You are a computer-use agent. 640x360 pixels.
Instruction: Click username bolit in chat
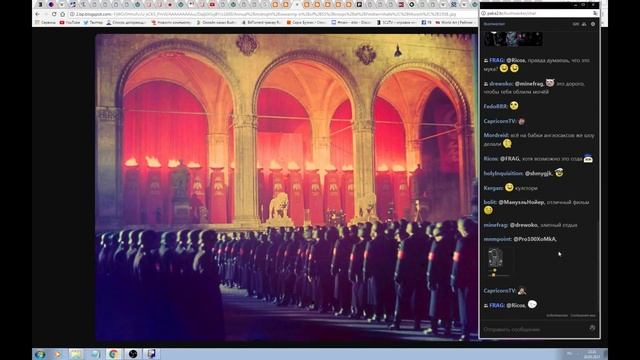(489, 202)
